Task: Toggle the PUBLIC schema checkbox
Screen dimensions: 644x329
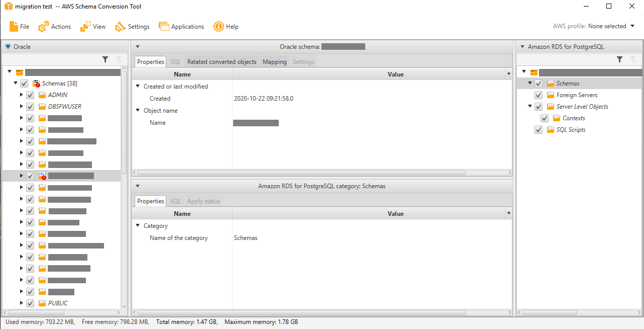Action: tap(30, 303)
